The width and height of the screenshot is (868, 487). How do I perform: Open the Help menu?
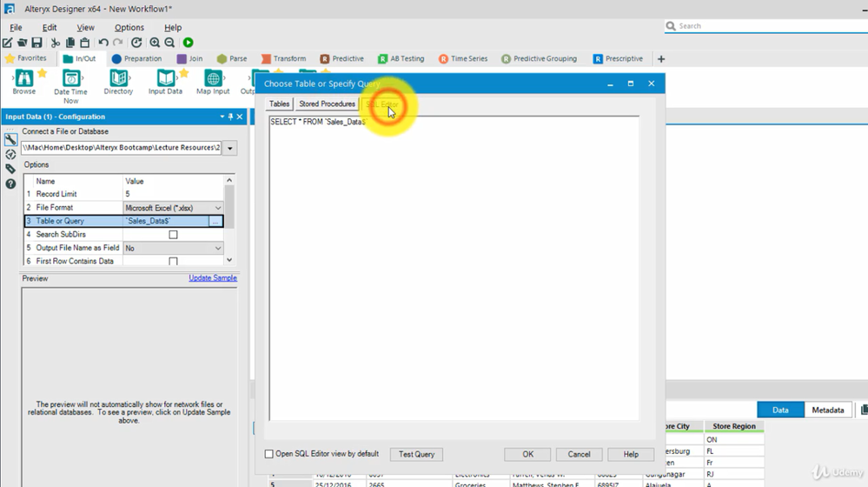click(173, 27)
